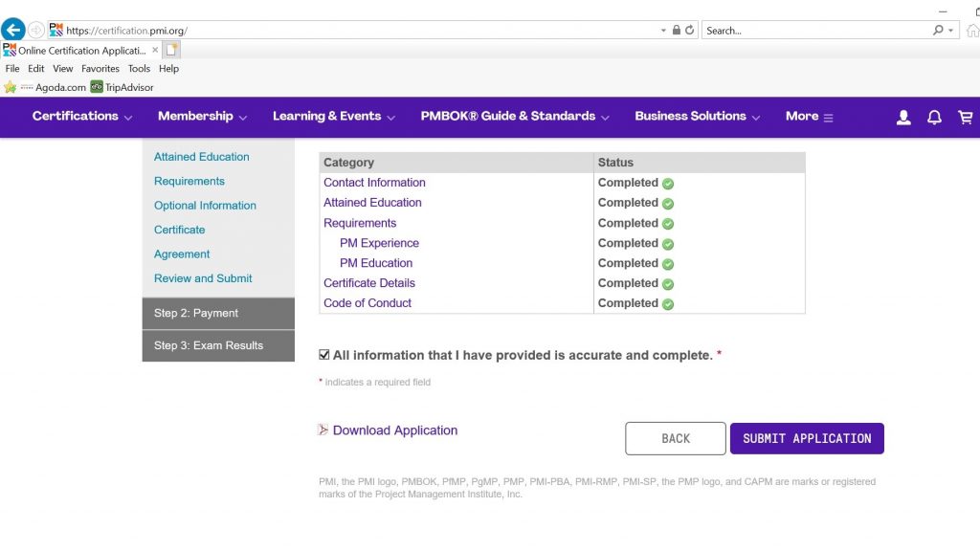Image resolution: width=980 pixels, height=551 pixels.
Task: Open the account menu via person icon
Action: (903, 117)
